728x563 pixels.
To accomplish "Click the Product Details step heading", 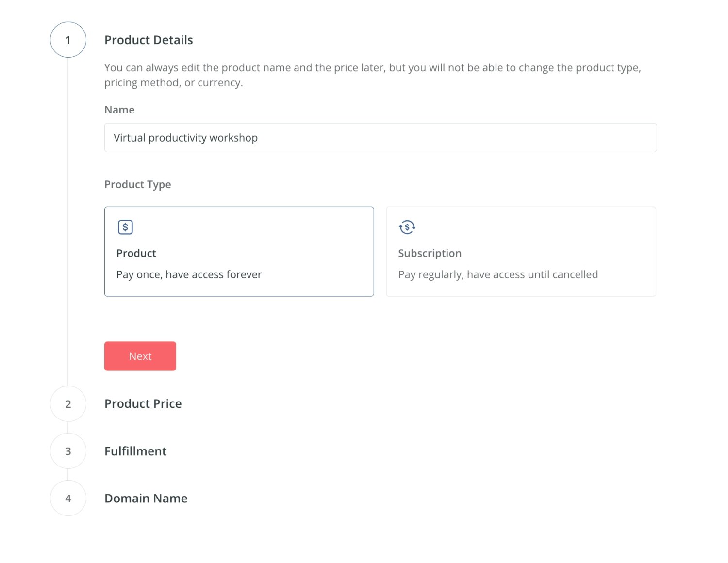I will tap(149, 40).
